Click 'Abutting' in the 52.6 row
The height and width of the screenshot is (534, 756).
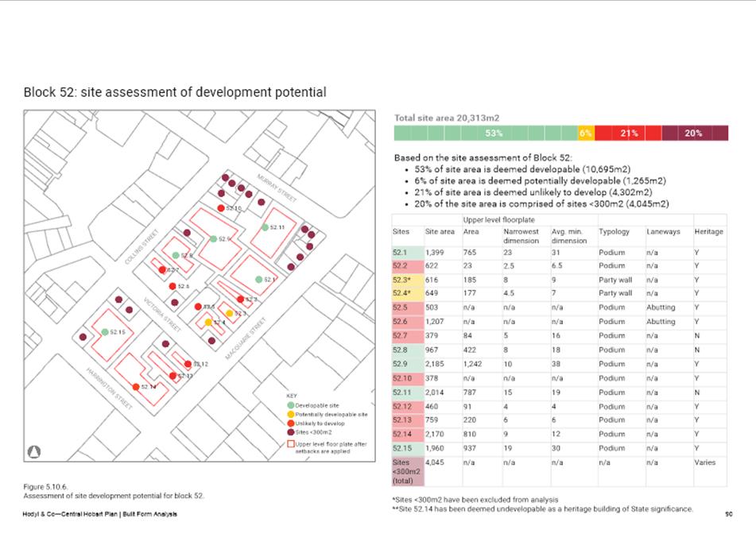click(x=661, y=322)
